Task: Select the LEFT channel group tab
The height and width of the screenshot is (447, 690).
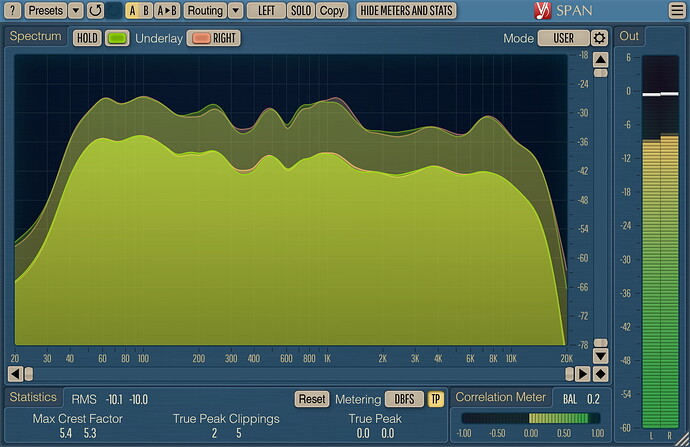Action: [265, 10]
